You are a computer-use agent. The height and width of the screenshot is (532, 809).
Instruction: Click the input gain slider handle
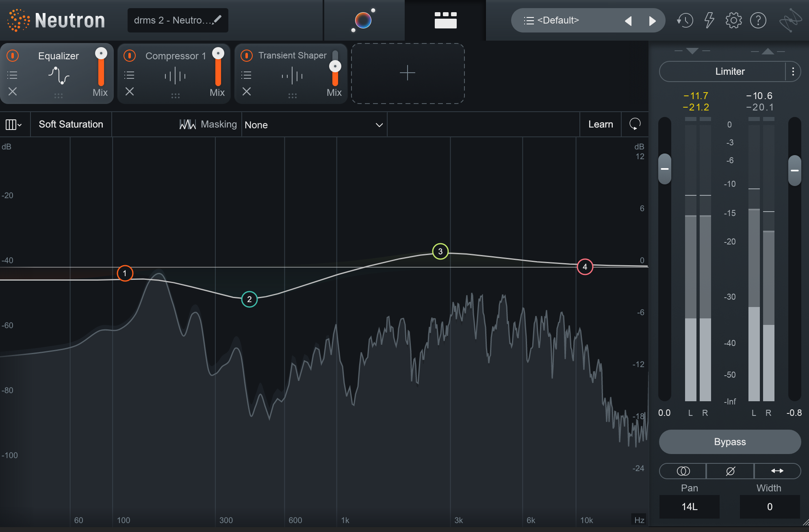665,169
